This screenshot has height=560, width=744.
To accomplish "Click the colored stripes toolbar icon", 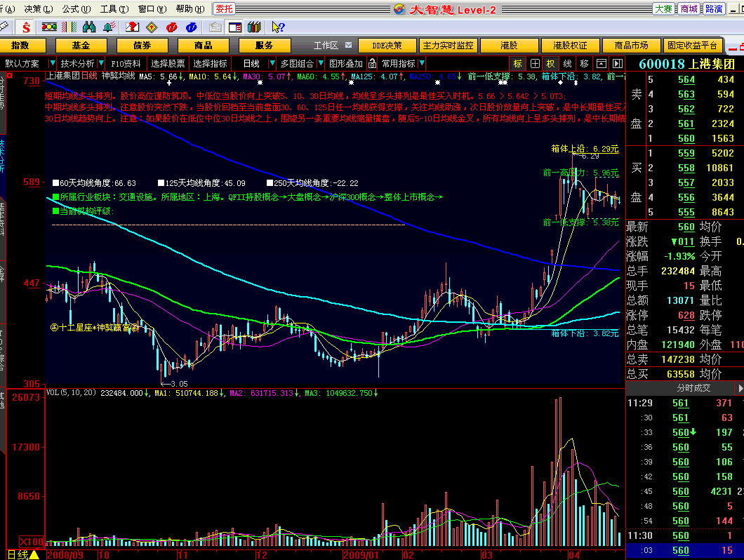I will pyautogui.click(x=69, y=27).
